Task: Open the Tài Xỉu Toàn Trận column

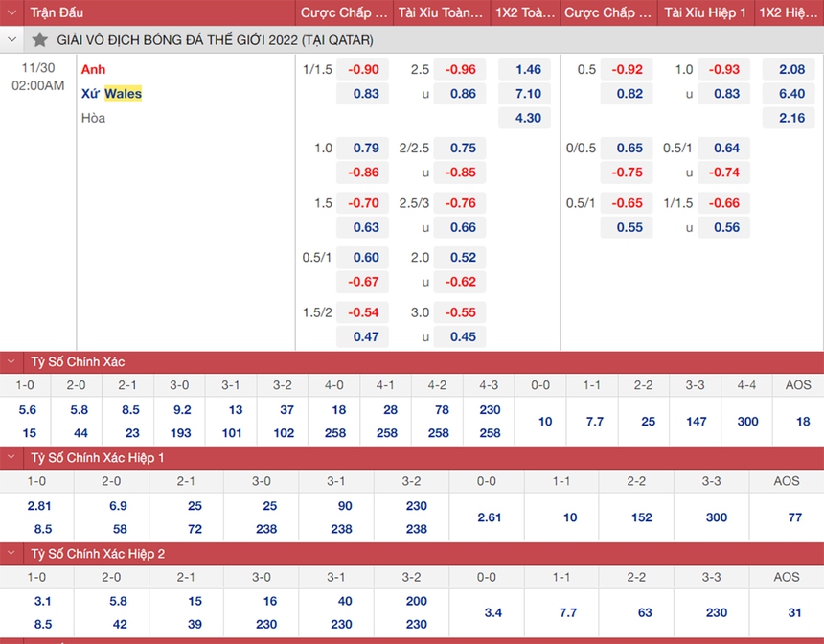Action: point(442,12)
